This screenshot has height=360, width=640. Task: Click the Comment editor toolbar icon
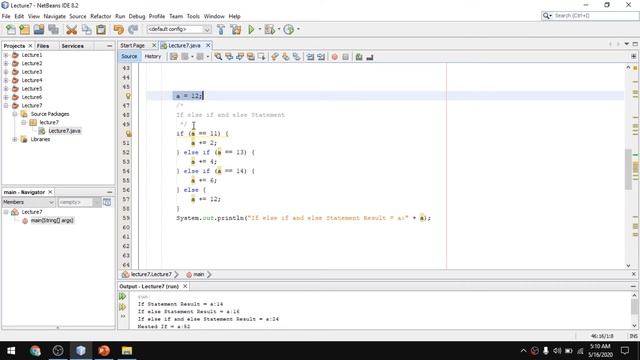click(x=359, y=57)
